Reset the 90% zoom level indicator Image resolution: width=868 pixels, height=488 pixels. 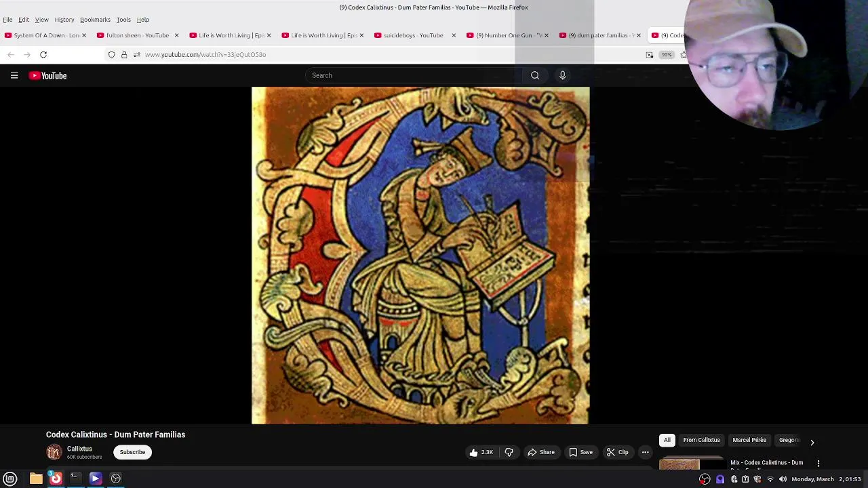click(667, 54)
